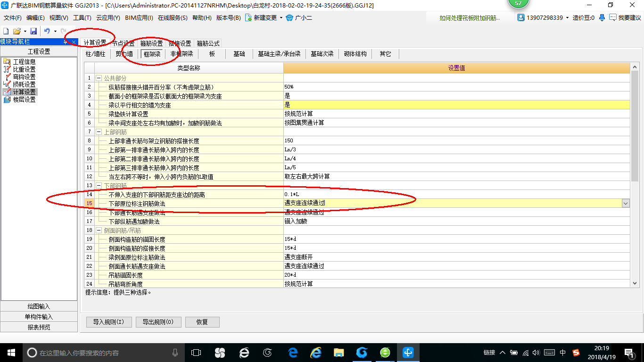Click the 如何处理筏板附加钢筋 help link
644x362 pixels.
click(x=470, y=18)
